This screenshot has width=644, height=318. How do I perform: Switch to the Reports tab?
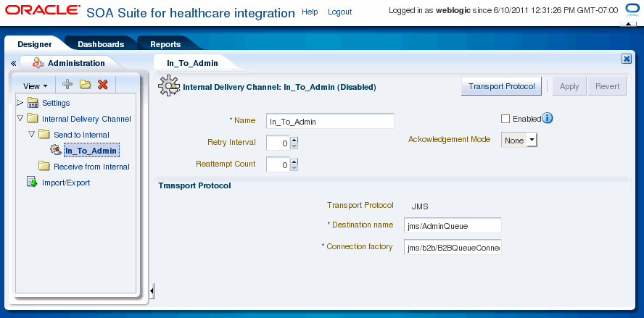(x=165, y=44)
